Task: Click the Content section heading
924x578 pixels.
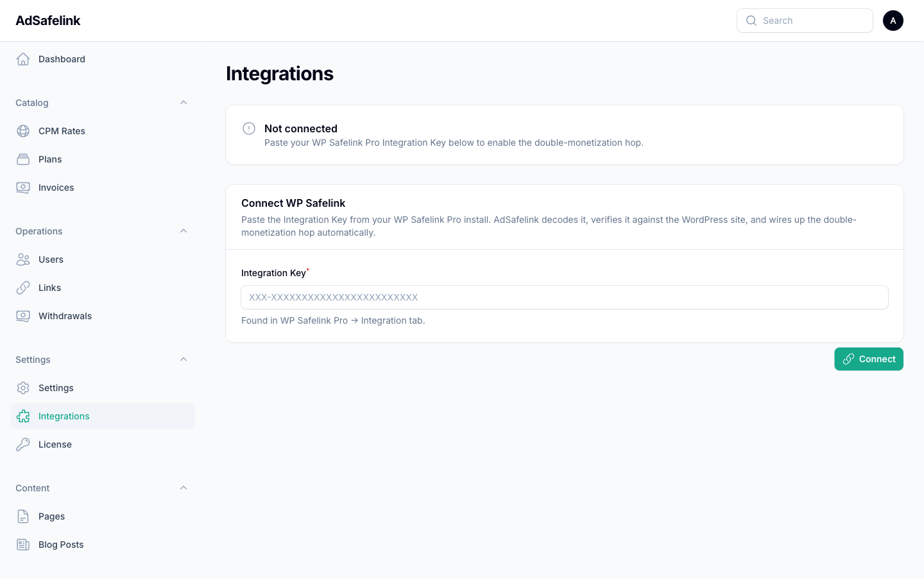Action: tap(33, 488)
